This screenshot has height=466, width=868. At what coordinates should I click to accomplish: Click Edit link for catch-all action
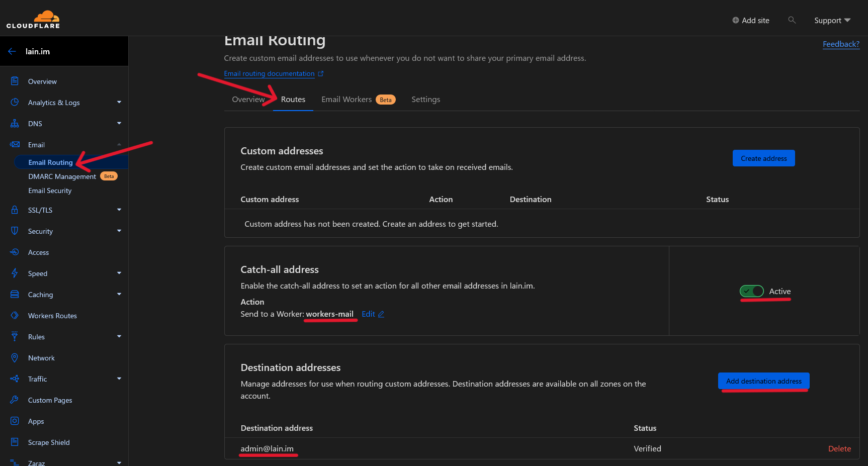pyautogui.click(x=368, y=314)
